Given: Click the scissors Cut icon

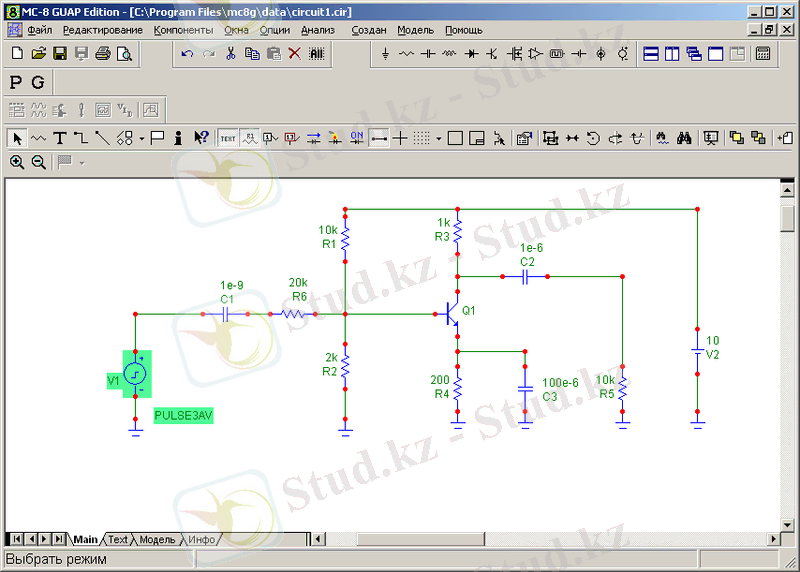Looking at the screenshot, I should [x=230, y=53].
